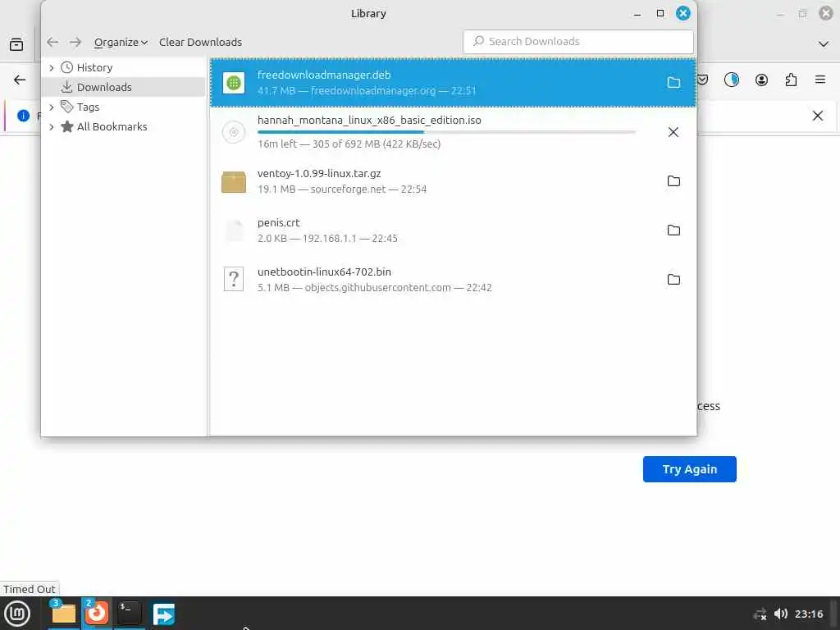Open file manager from taskbar
The width and height of the screenshot is (840, 630).
[63, 614]
